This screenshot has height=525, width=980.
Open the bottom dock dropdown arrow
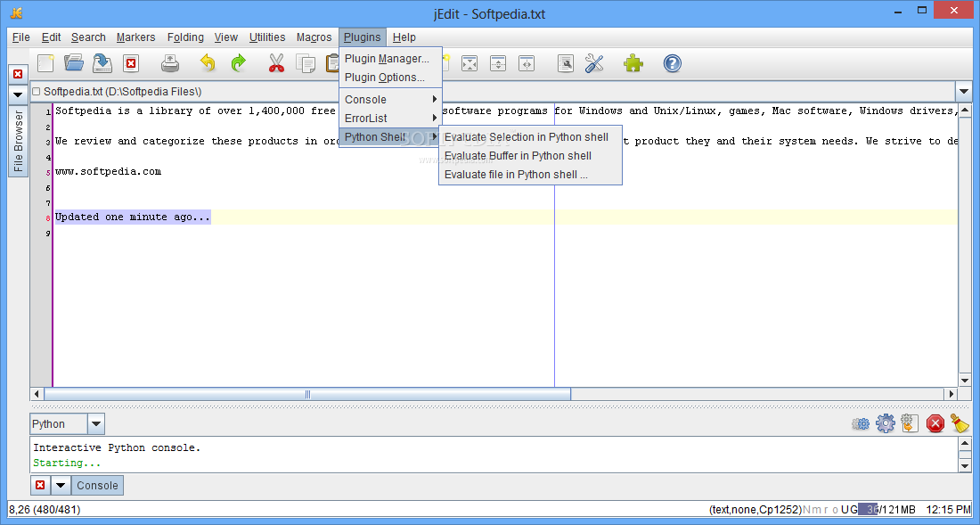click(x=61, y=486)
